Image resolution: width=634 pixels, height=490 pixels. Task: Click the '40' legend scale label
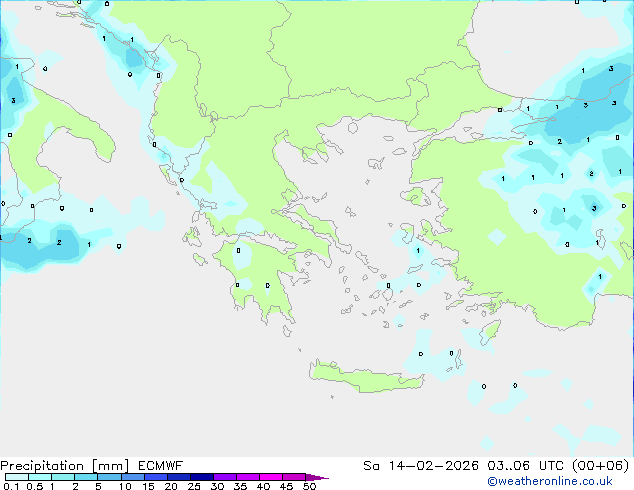pyautogui.click(x=263, y=486)
